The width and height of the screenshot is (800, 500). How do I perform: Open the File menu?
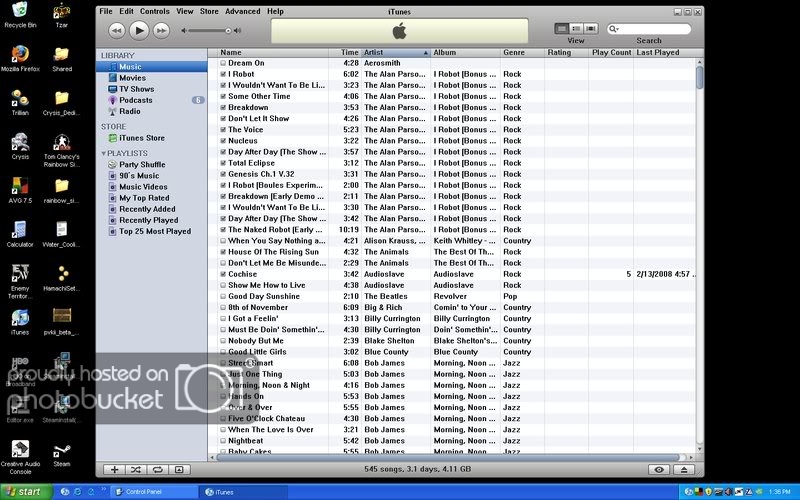[106, 11]
